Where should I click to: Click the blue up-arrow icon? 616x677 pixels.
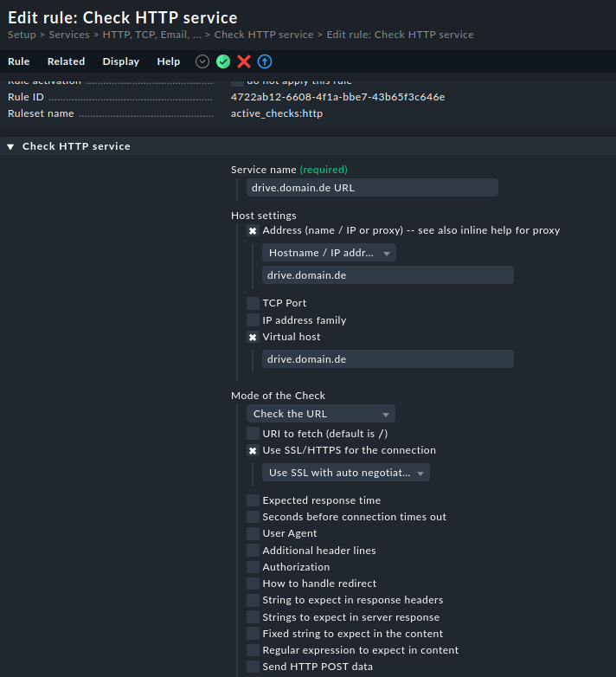pos(265,61)
